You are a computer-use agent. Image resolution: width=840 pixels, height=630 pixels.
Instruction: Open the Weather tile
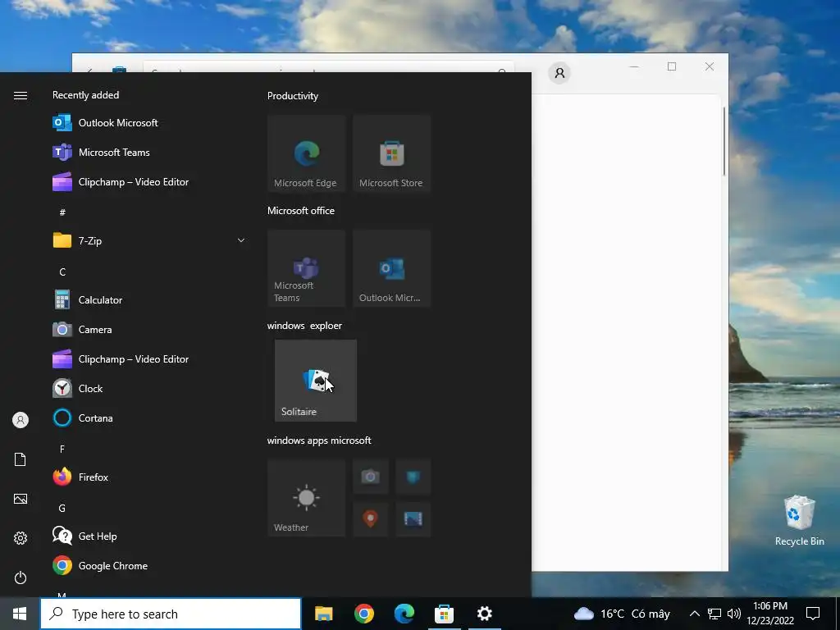[307, 498]
